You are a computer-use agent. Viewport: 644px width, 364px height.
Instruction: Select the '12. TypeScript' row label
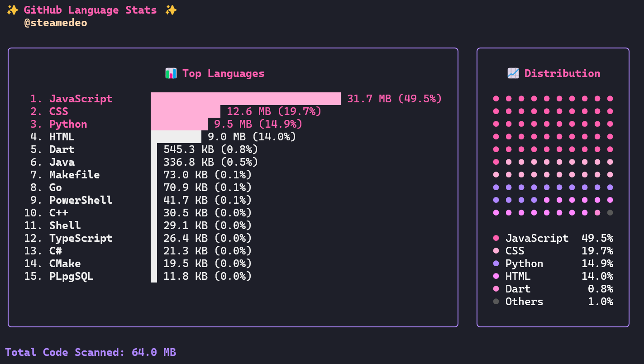click(x=68, y=238)
